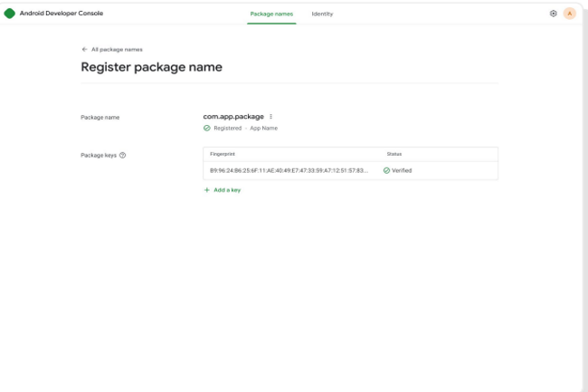Click the Verified checkmark icon in the Status column
The height and width of the screenshot is (392, 588).
386,170
